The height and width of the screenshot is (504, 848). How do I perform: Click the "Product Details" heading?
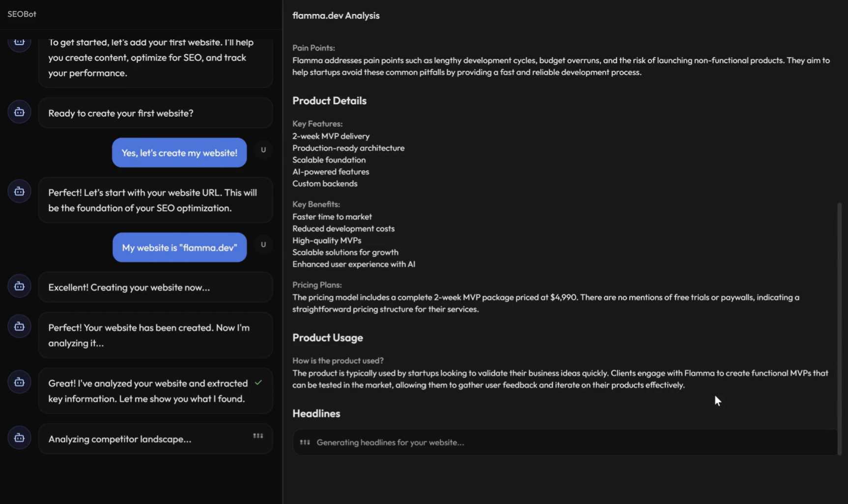coord(329,100)
